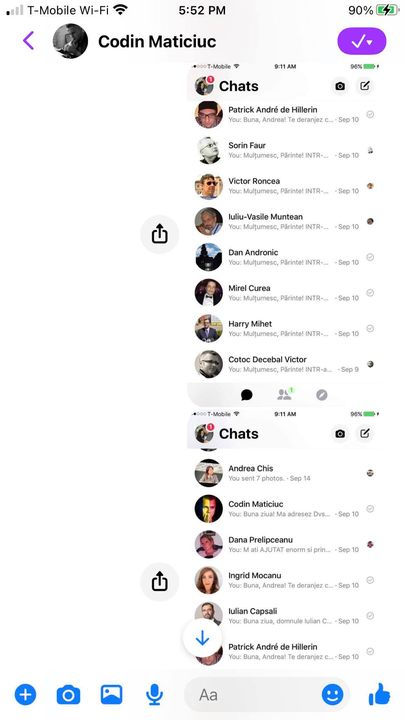The width and height of the screenshot is (405, 720).
Task: Tap Codin Maticiuc's profile picture in header
Action: [70, 41]
